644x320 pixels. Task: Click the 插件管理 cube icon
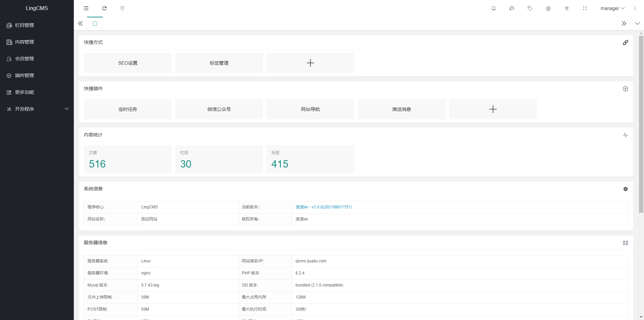(x=9, y=75)
